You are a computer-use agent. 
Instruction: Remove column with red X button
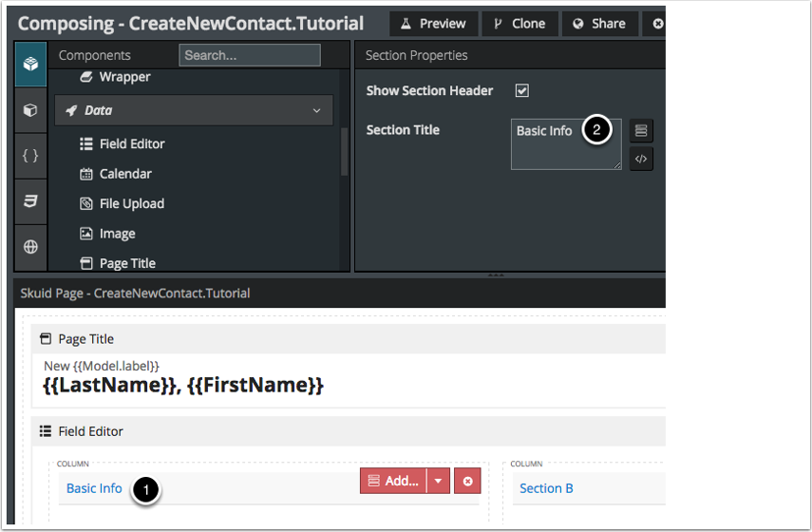[x=467, y=481]
